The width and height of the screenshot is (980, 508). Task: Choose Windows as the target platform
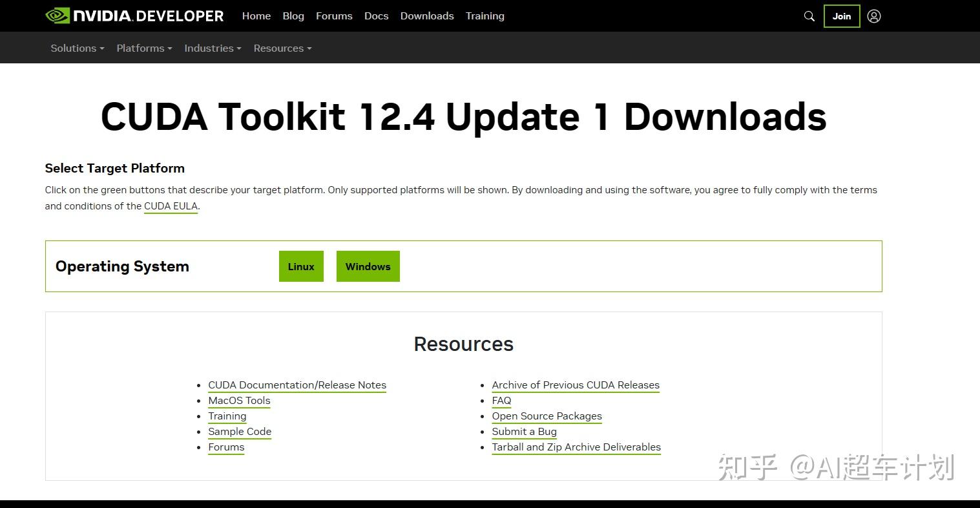(x=368, y=266)
